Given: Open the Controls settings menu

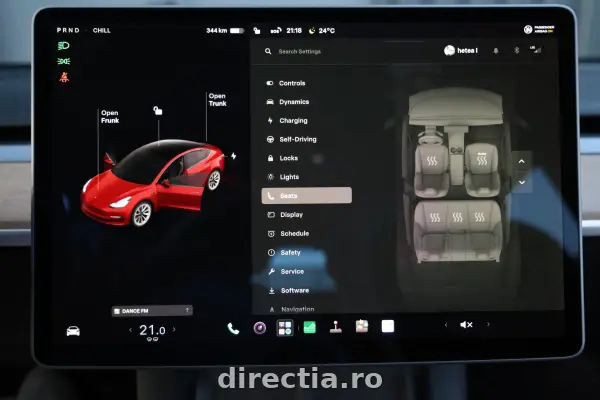Looking at the screenshot, I should [x=286, y=83].
